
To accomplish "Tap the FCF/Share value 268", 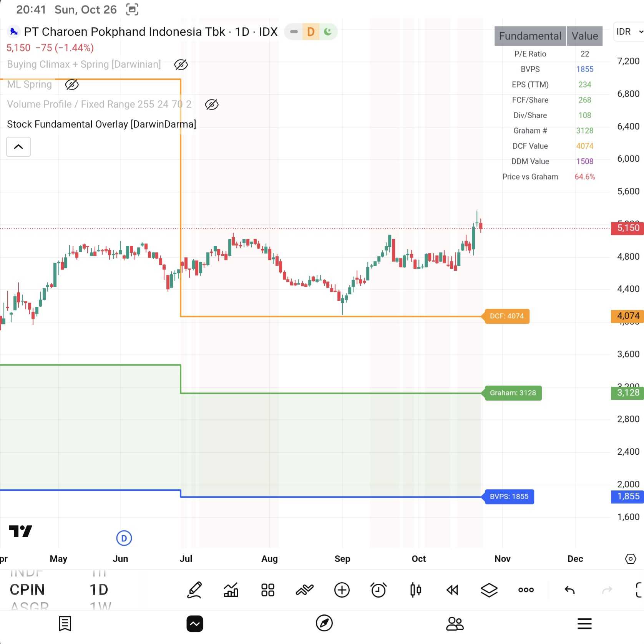I will [585, 100].
